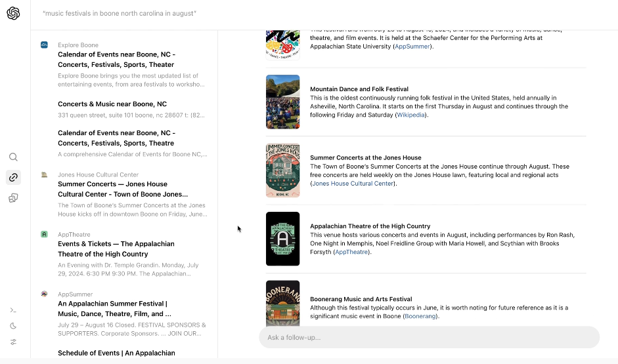The height and width of the screenshot is (364, 618).
Task: Select the links icon in sidebar
Action: click(x=13, y=178)
